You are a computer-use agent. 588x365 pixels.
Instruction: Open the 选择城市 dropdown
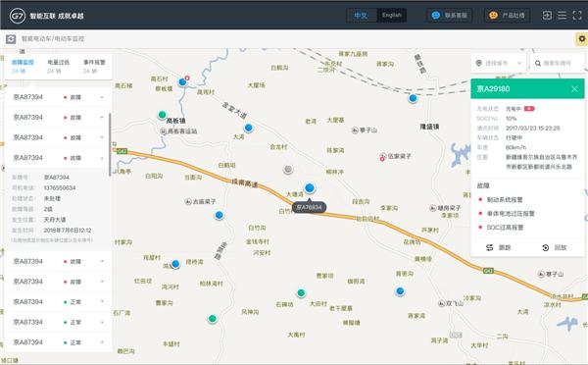click(x=499, y=63)
